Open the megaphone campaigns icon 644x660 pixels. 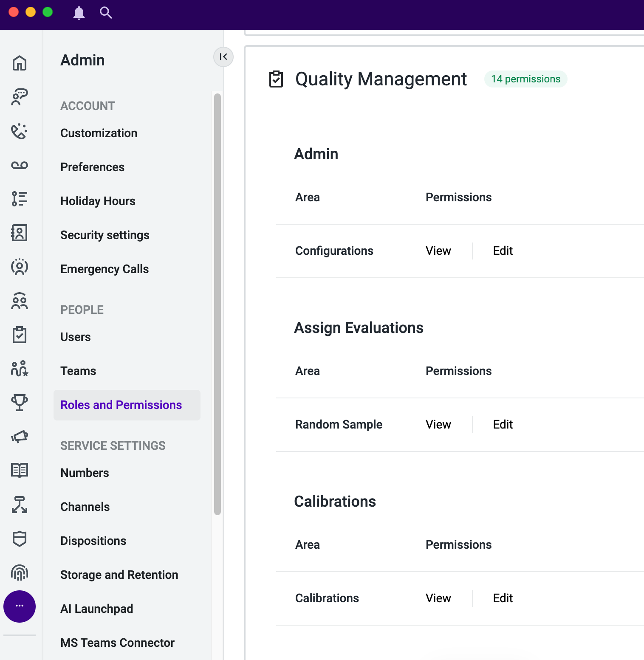(x=20, y=437)
